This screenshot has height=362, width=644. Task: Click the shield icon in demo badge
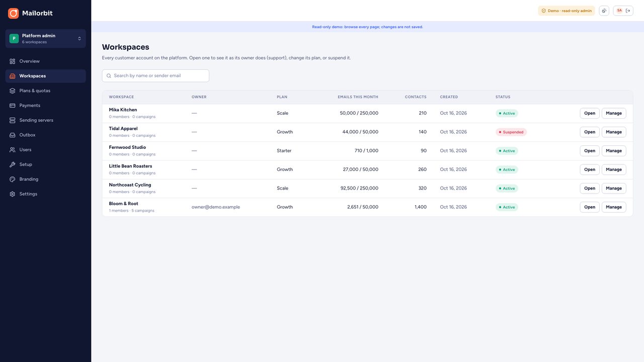[x=543, y=11]
